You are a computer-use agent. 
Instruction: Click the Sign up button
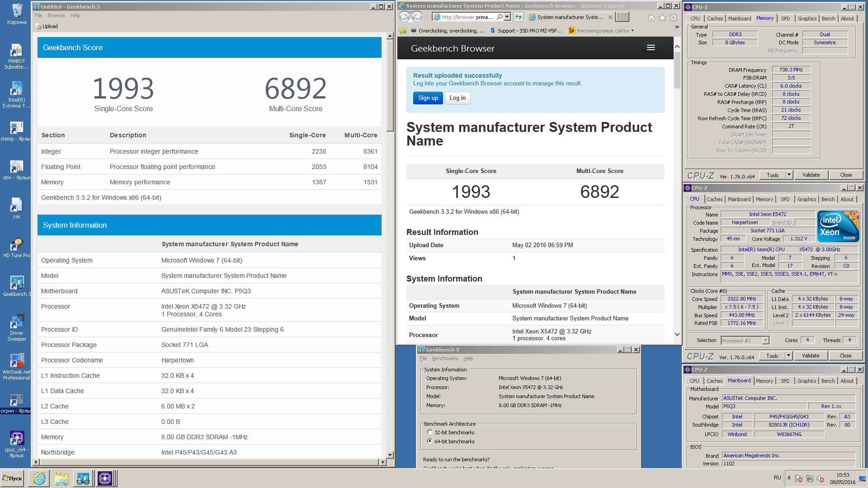pyautogui.click(x=428, y=98)
